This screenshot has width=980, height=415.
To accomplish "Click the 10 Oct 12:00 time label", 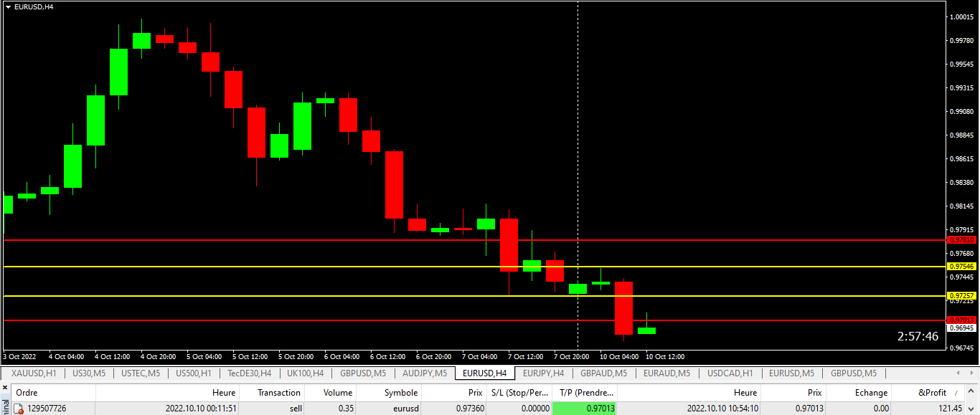I will pos(665,356).
